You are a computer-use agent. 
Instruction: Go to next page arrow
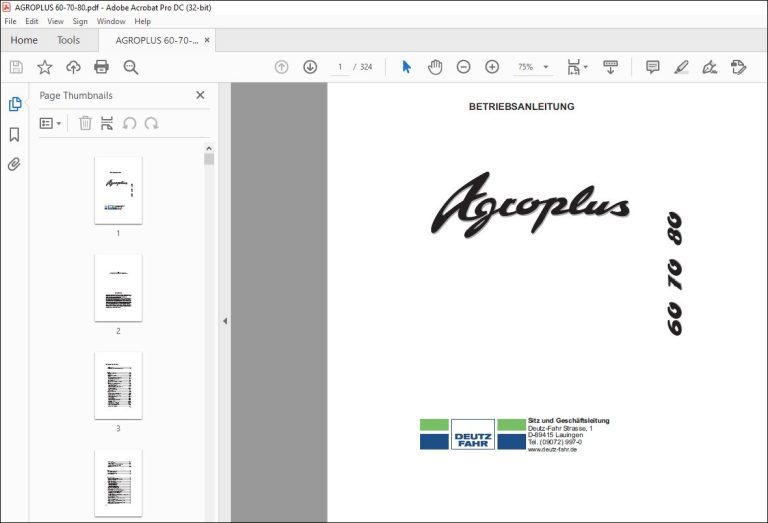pos(310,67)
